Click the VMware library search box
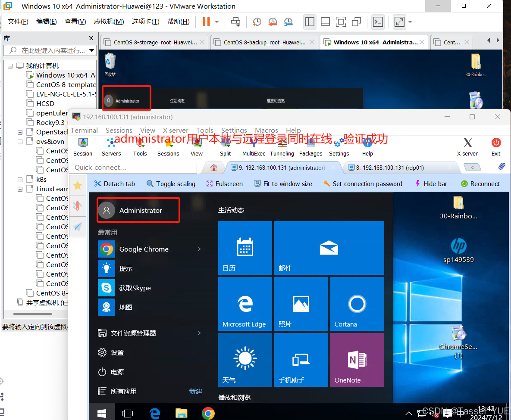This screenshot has height=420, width=511. (x=50, y=50)
